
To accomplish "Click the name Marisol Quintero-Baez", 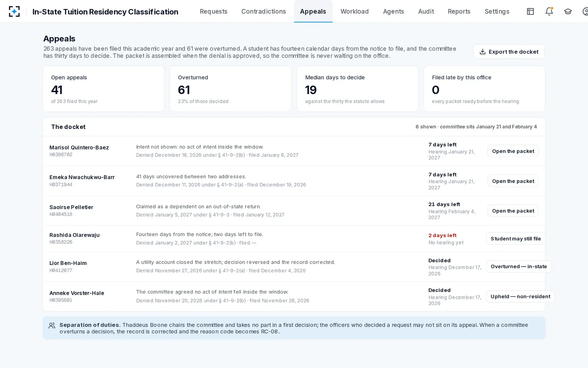I will [79, 148].
